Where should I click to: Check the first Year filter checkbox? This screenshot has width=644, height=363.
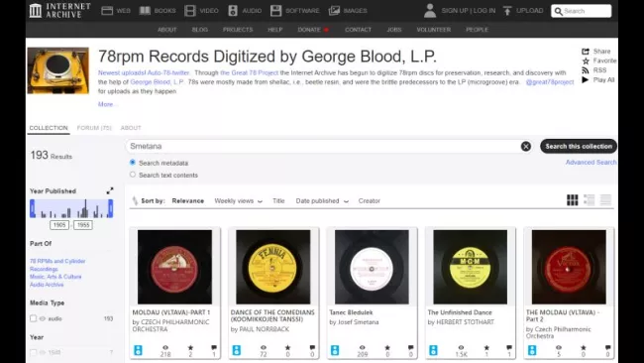34,352
